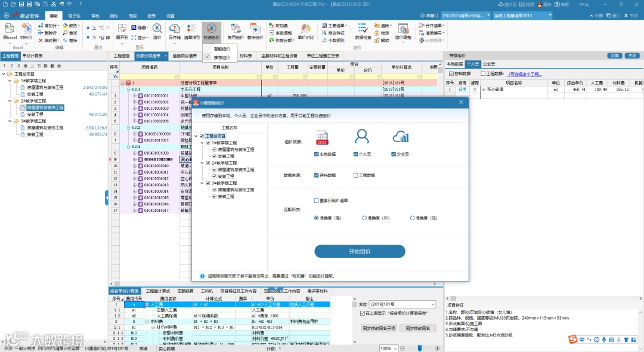Click the save icon in title bar
The image size is (644, 352).
pyautogui.click(x=21, y=4)
